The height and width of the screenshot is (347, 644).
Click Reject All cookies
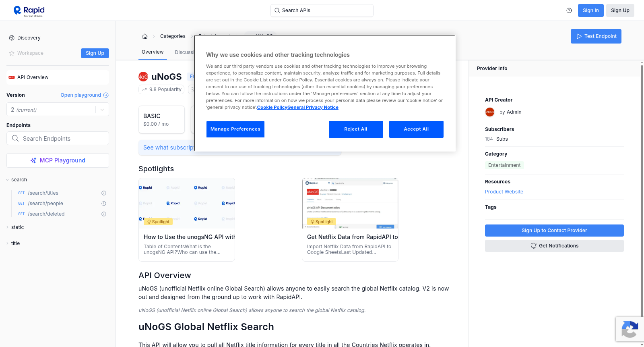pos(356,129)
